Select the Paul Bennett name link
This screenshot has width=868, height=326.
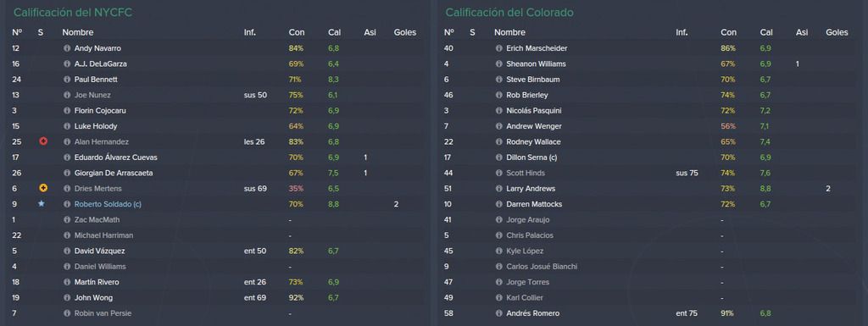(x=96, y=80)
